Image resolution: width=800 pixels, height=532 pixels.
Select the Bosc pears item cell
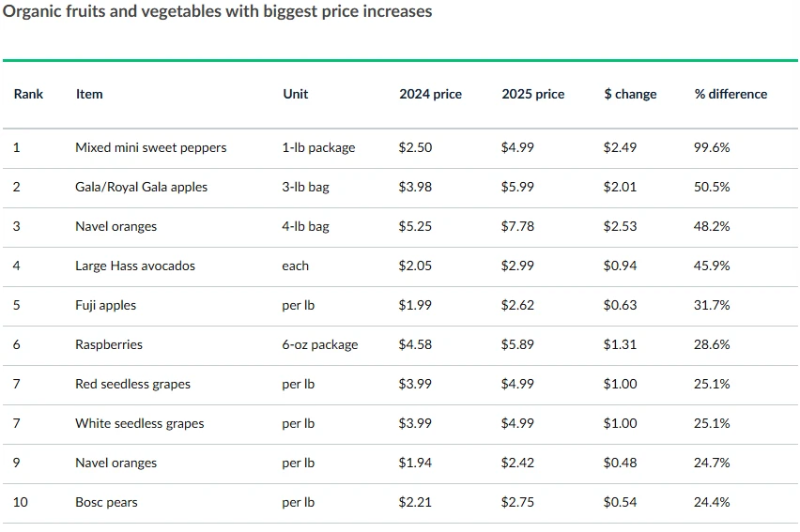pyautogui.click(x=106, y=502)
